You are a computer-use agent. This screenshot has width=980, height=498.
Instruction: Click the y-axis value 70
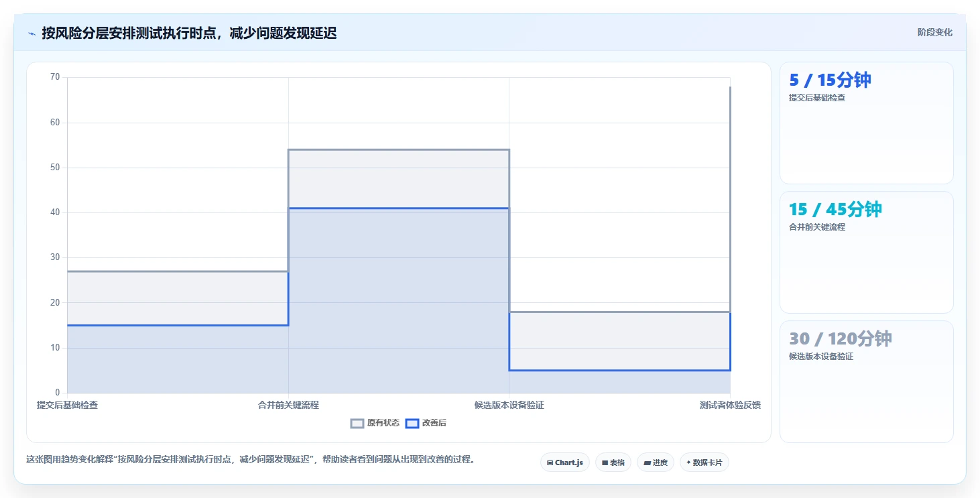pyautogui.click(x=55, y=77)
